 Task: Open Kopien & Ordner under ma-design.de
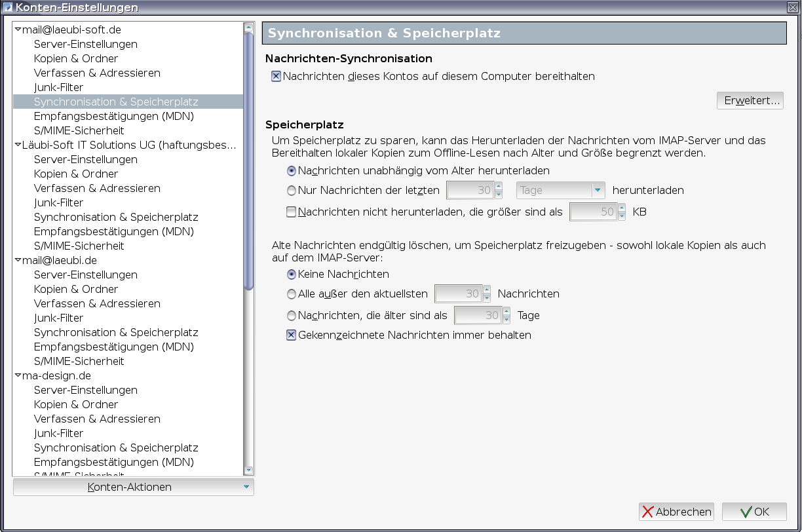click(x=76, y=404)
